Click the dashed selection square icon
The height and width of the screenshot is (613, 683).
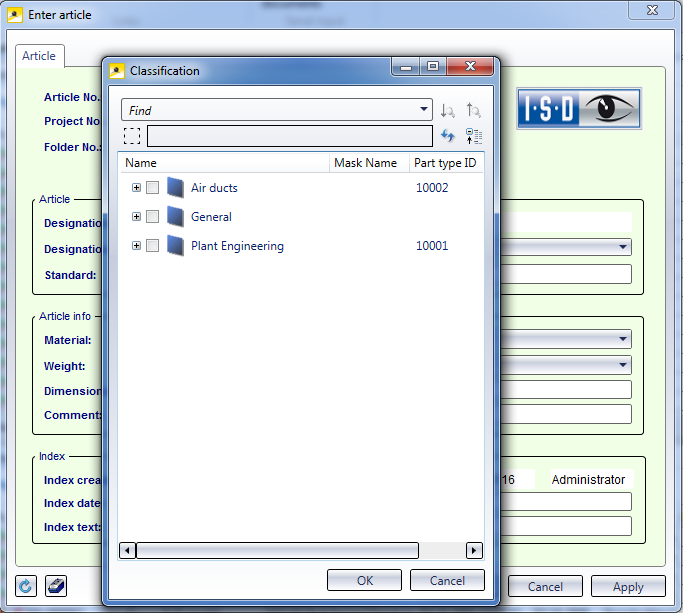(x=132, y=136)
